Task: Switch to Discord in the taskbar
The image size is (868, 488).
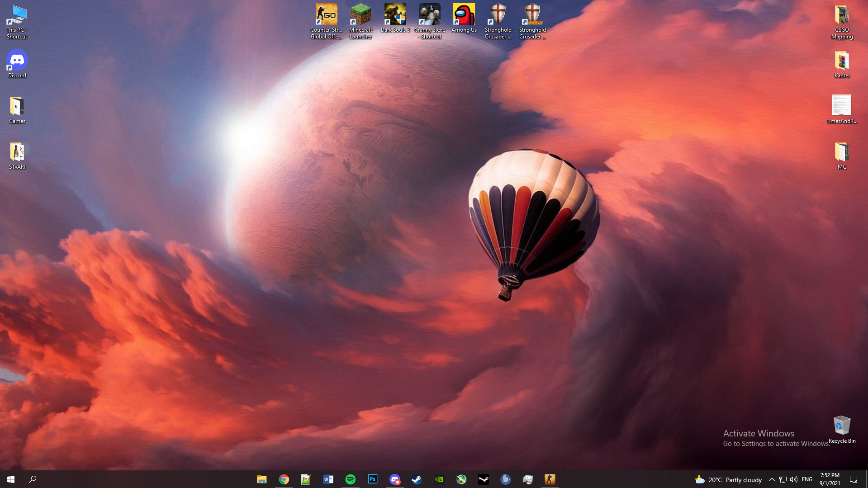Action: [394, 479]
